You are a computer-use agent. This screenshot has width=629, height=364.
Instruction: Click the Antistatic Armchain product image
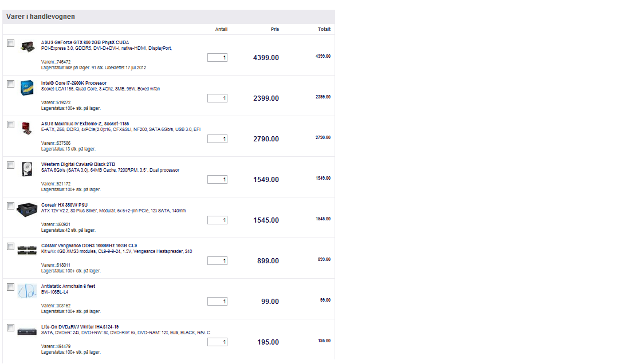click(27, 291)
